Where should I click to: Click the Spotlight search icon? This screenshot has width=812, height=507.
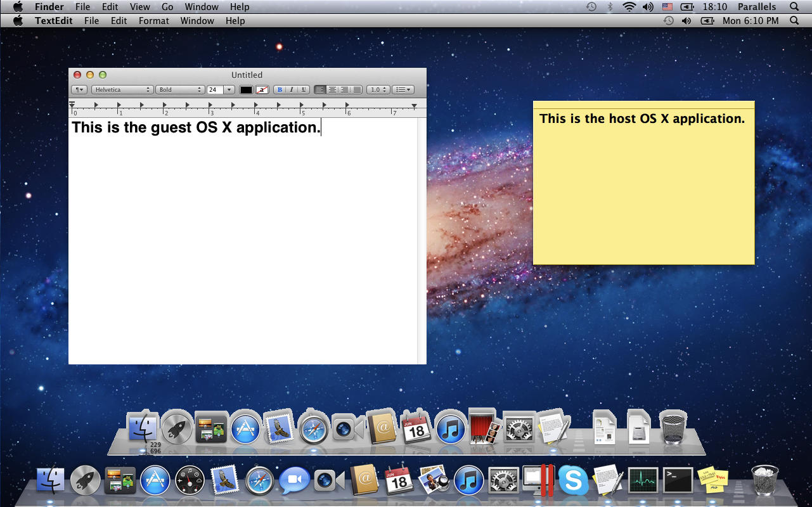tap(794, 7)
